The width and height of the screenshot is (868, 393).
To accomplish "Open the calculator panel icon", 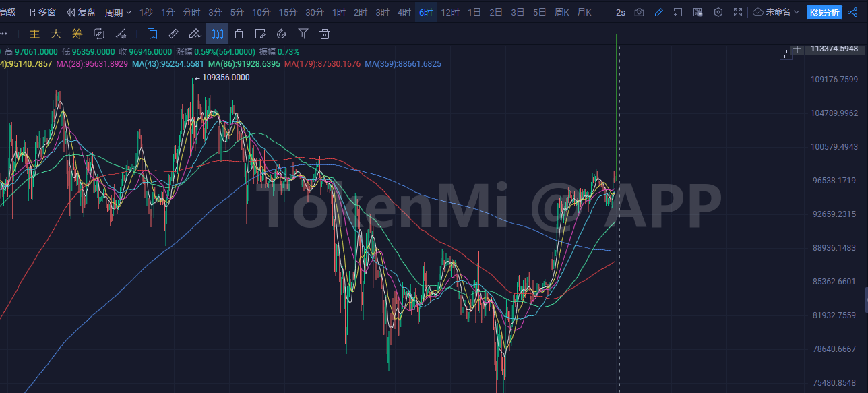I will pos(697,12).
